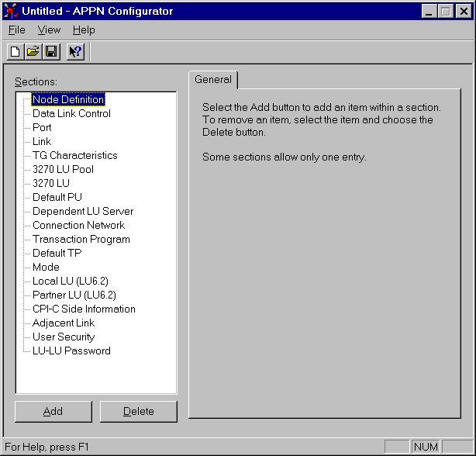This screenshot has width=476, height=456.
Task: Open the File menu
Action: tap(17, 29)
